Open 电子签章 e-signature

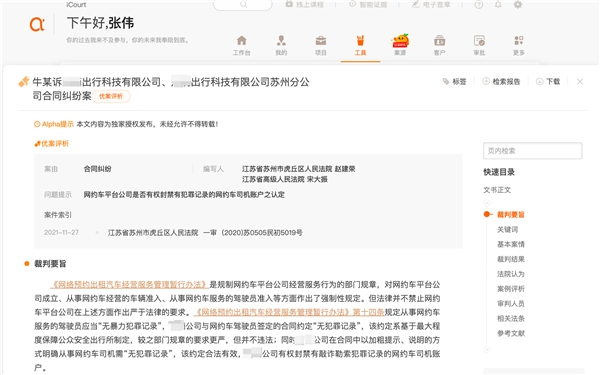point(431,5)
